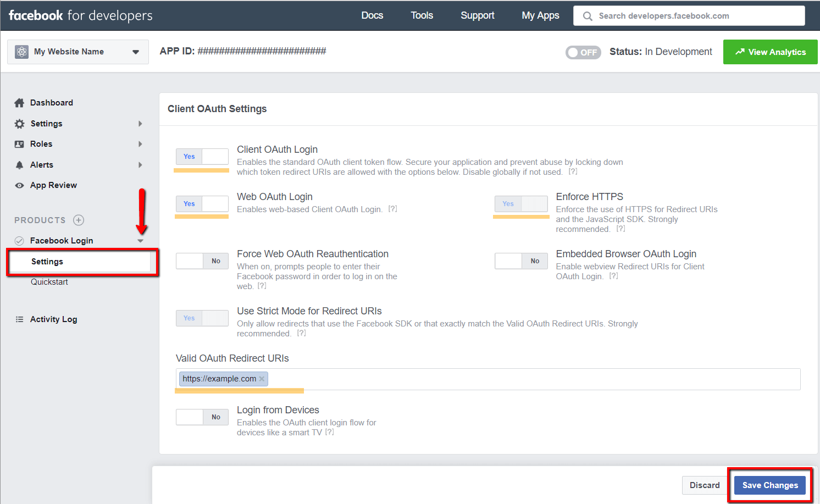
Task: Toggle Enforce HTTPS switch
Action: (521, 204)
